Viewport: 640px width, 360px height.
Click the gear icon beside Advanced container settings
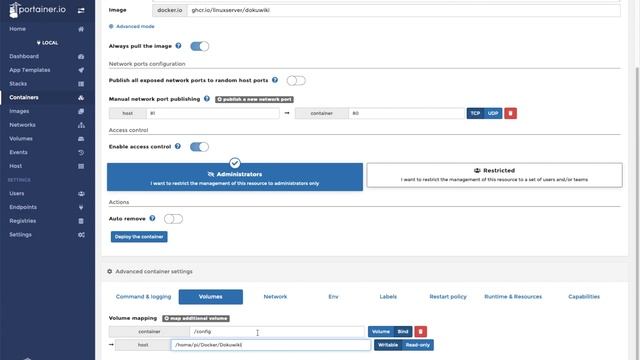coord(109,271)
